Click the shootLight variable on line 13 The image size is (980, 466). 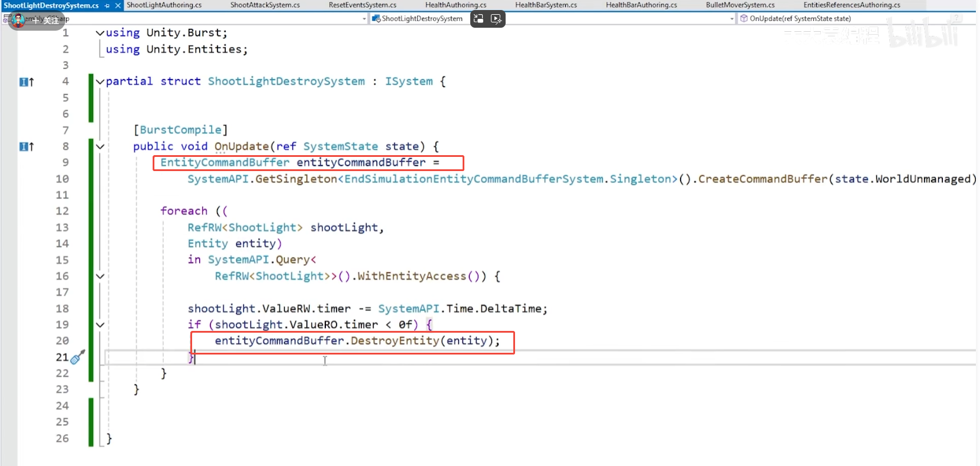344,228
